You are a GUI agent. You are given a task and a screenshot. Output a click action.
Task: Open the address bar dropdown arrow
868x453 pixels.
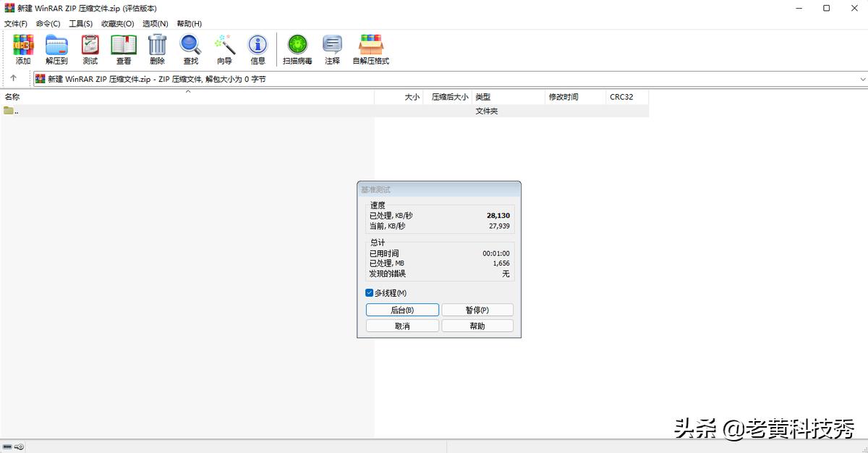point(862,79)
